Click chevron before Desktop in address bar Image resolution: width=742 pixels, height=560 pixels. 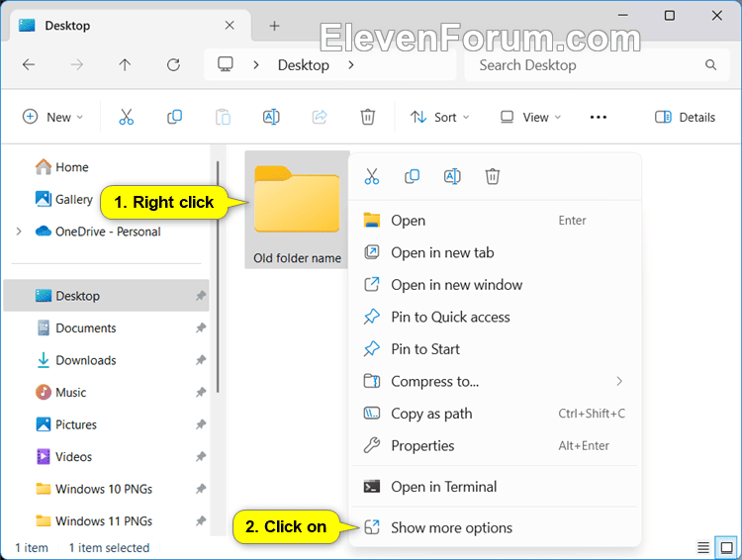256,65
